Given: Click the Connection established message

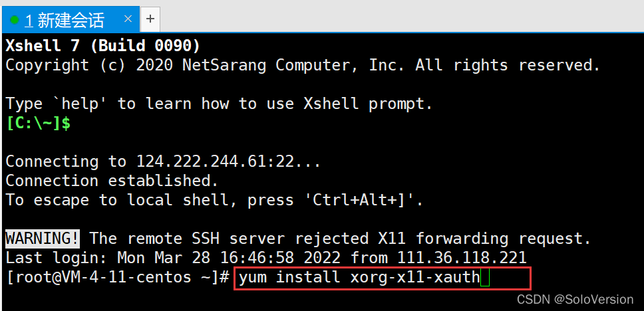Looking at the screenshot, I should [x=112, y=181].
